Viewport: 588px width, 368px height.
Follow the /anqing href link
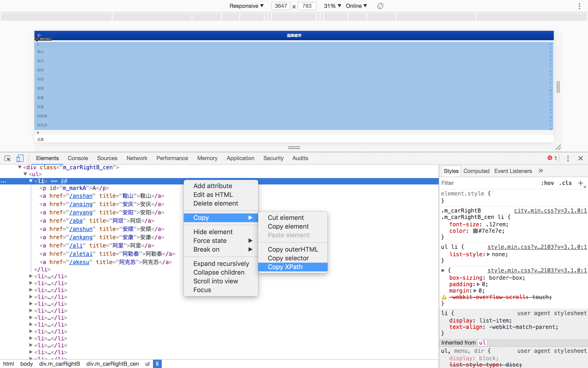pos(81,204)
